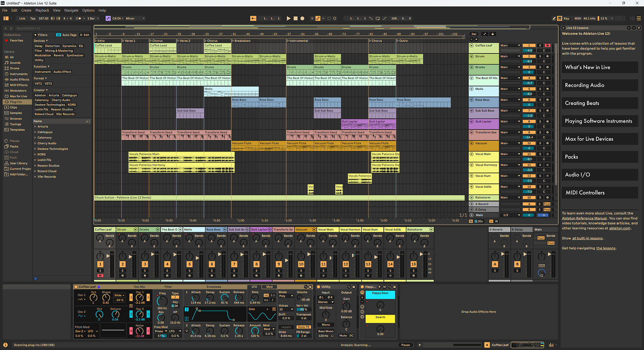Open the Playback menu

(42, 10)
